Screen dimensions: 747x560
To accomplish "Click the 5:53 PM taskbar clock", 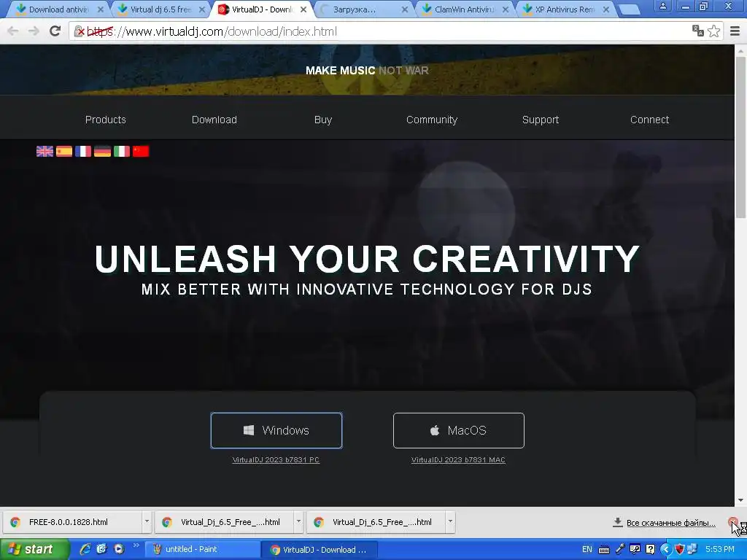I will pyautogui.click(x=720, y=550).
